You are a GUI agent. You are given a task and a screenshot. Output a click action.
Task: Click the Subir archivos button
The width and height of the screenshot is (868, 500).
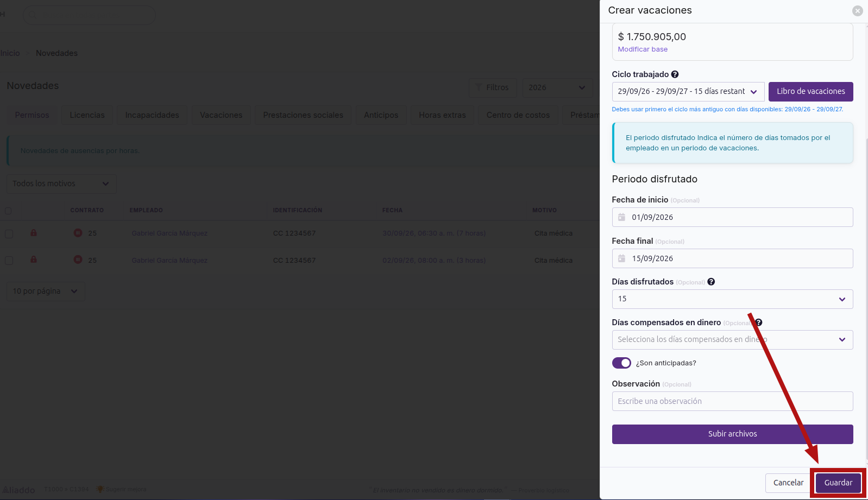click(x=732, y=434)
